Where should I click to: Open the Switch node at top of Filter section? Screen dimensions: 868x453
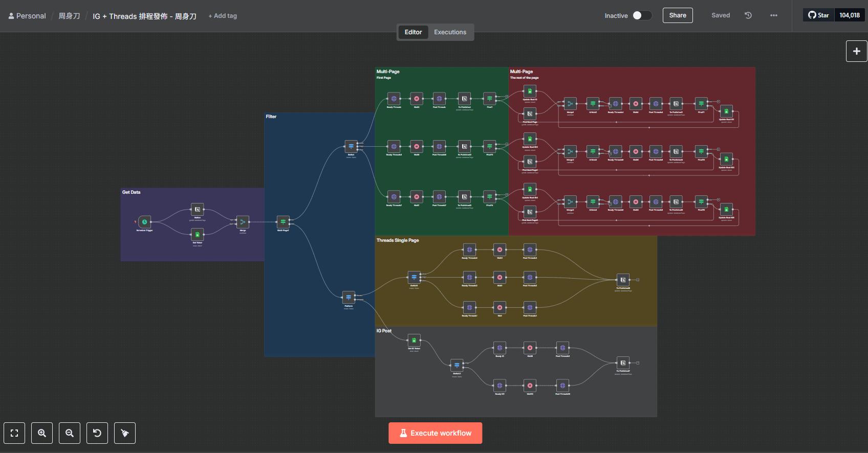point(351,146)
